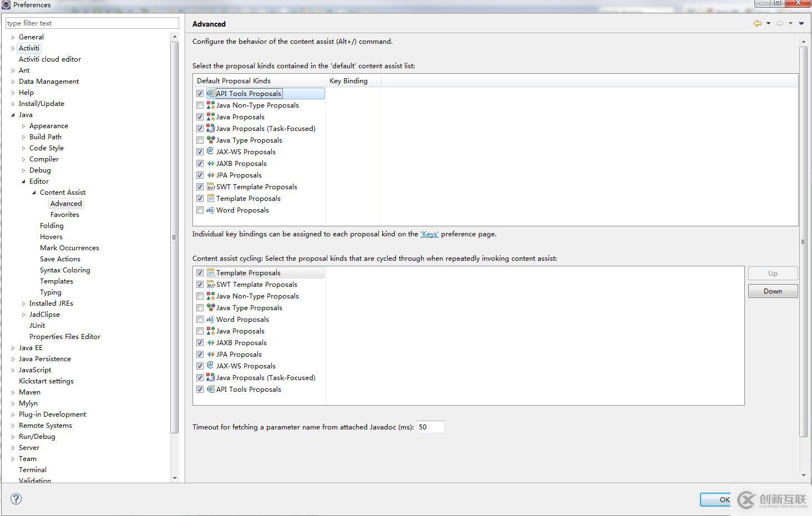Select Favorites under Content Assist
The height and width of the screenshot is (516, 812).
coord(65,214)
